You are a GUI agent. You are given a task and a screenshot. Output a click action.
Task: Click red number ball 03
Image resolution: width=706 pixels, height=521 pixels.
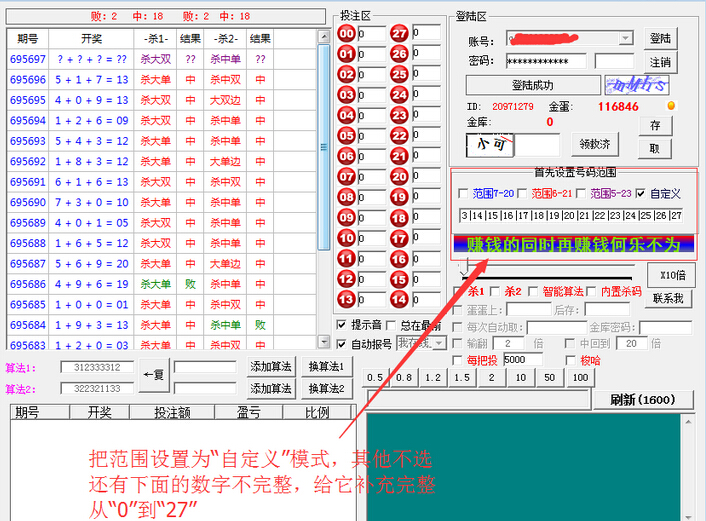[x=347, y=95]
